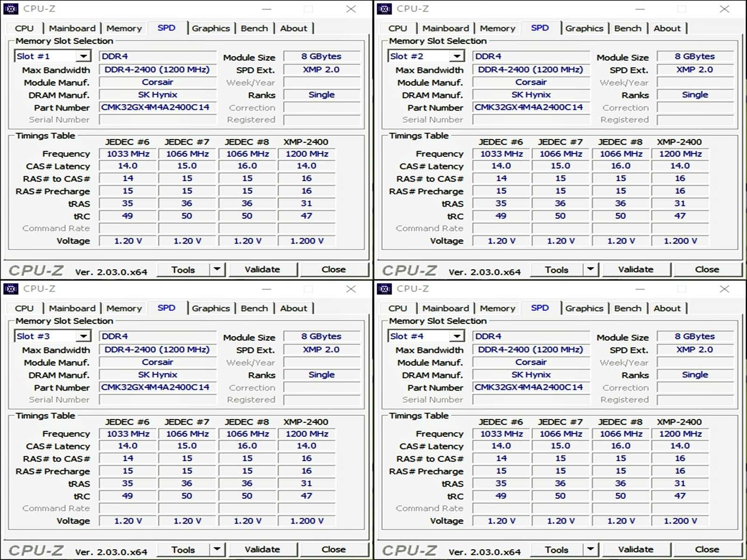
Task: Click XMP-2400 tRC value 47 in Slot #3 window
Action: pos(307,496)
